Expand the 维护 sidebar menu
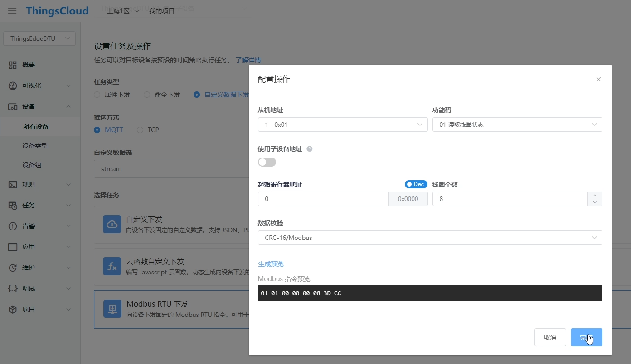 pyautogui.click(x=68, y=268)
